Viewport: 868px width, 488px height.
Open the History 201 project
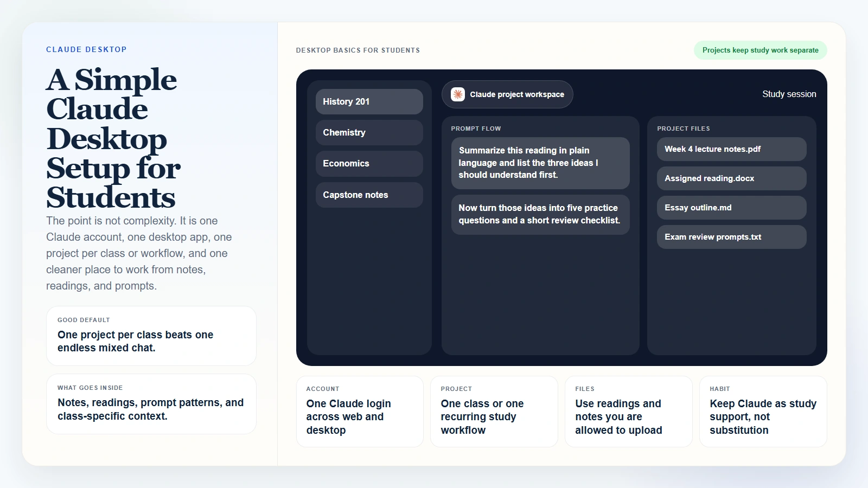[369, 101]
